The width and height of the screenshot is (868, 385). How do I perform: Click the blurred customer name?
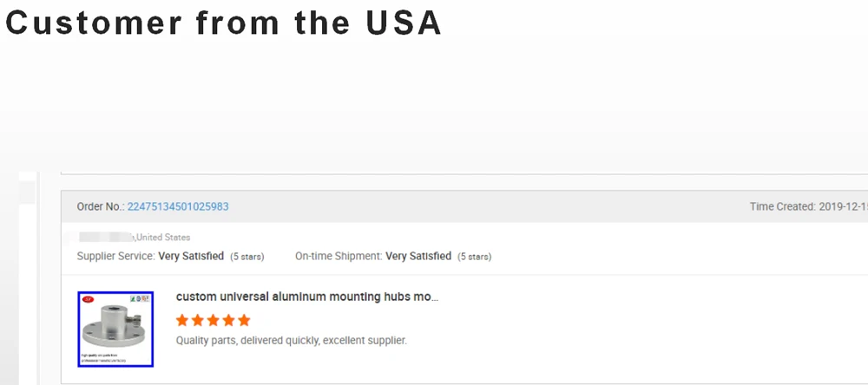(105, 237)
